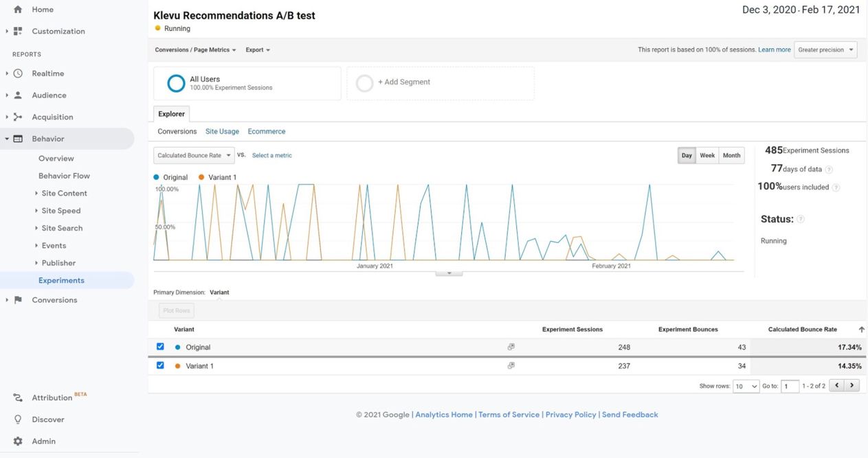868x458 pixels.
Task: Uncheck the Original variant checkbox
Action: 160,347
